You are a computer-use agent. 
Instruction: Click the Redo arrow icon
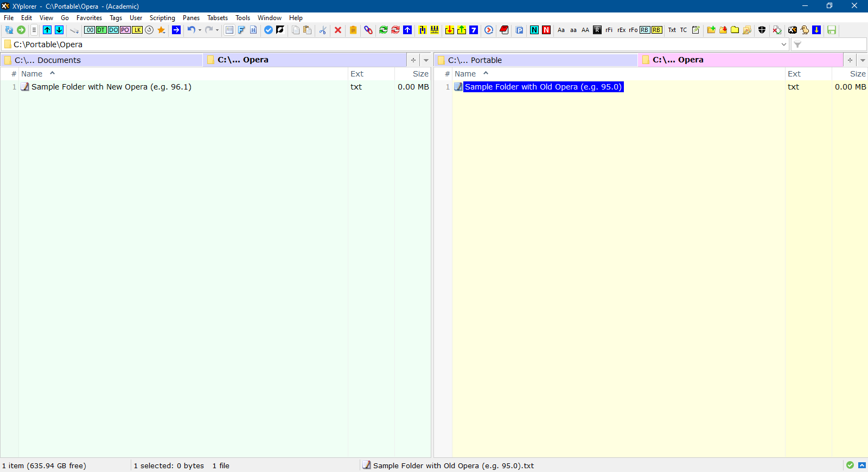click(x=208, y=30)
